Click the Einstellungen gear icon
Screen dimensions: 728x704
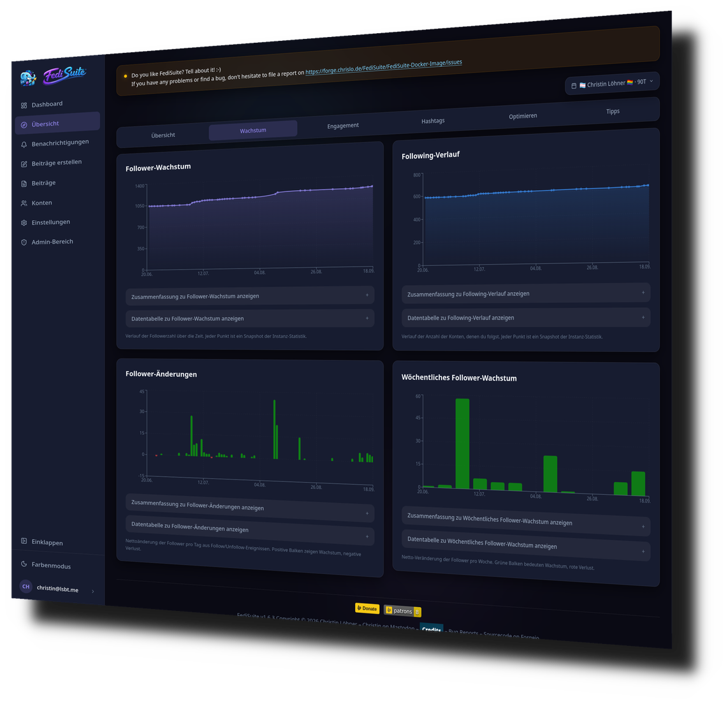click(x=24, y=223)
